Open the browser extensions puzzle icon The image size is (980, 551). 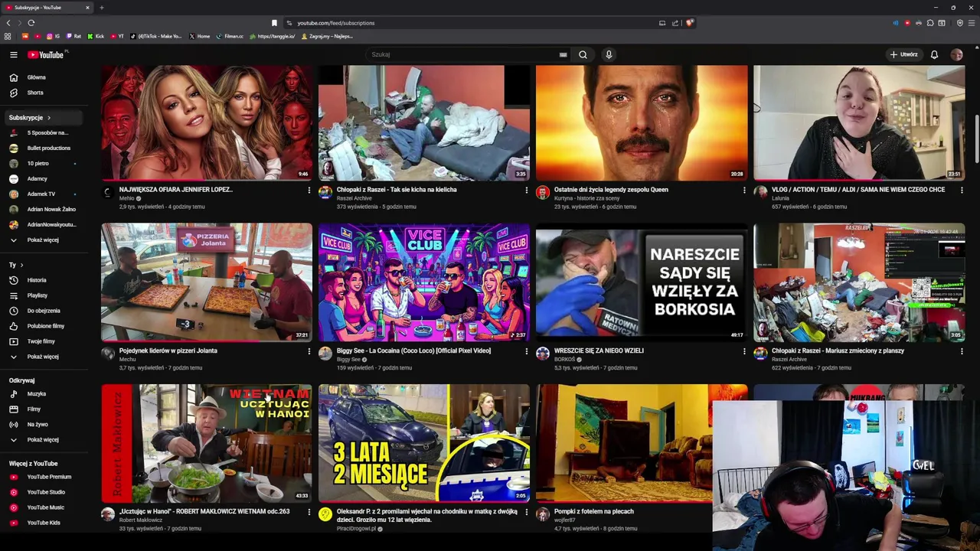[x=930, y=23]
